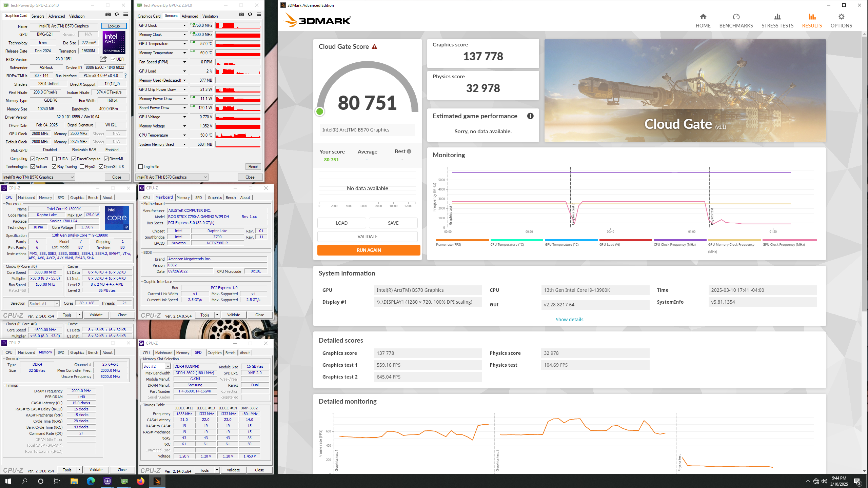Click the CPU-Z taskbar icon

[107, 481]
